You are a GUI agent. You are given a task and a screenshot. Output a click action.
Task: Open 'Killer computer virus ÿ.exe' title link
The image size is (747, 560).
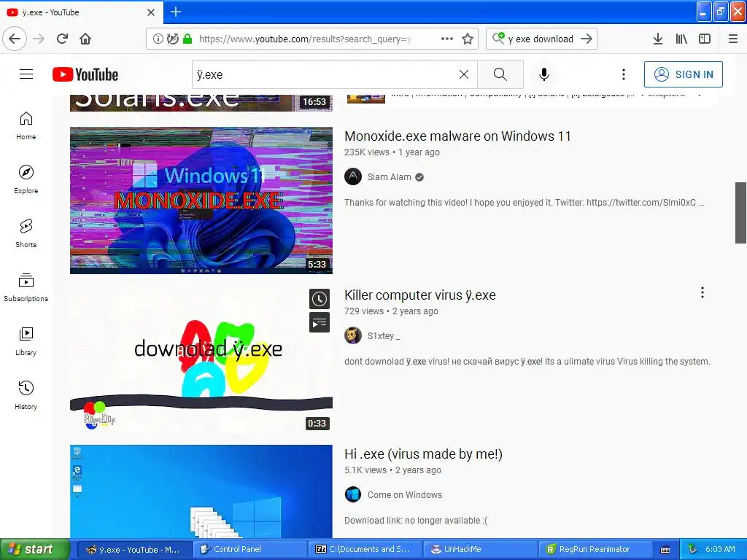(x=420, y=295)
